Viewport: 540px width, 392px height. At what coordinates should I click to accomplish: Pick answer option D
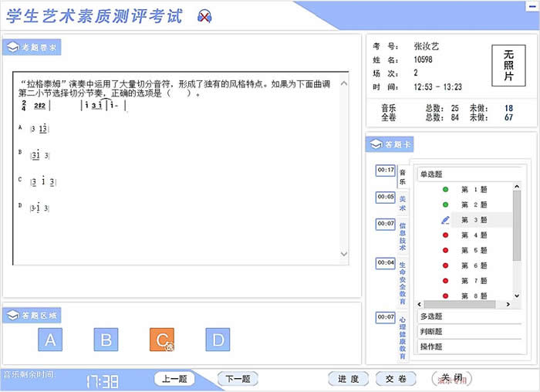218,340
